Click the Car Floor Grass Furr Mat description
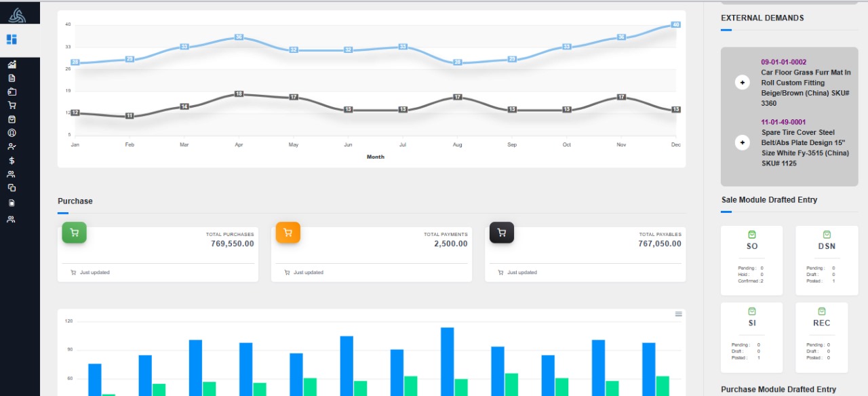The width and height of the screenshot is (868, 396). (x=806, y=87)
